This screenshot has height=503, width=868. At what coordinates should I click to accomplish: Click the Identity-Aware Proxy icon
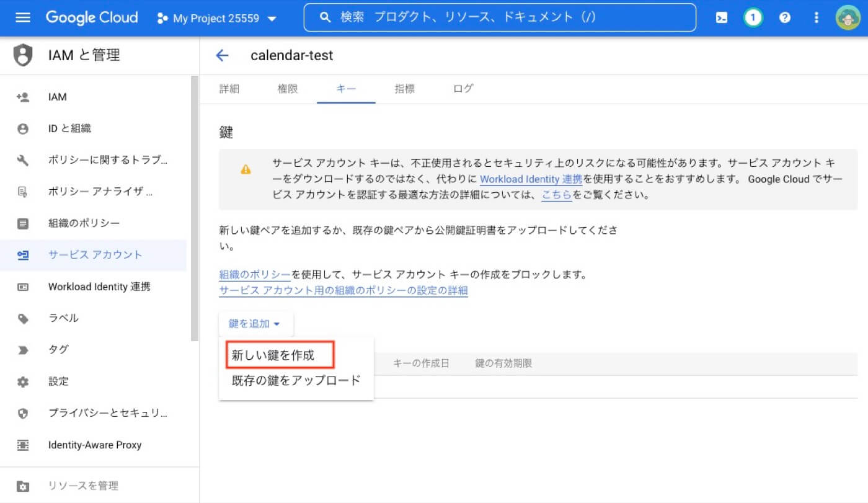pyautogui.click(x=23, y=445)
